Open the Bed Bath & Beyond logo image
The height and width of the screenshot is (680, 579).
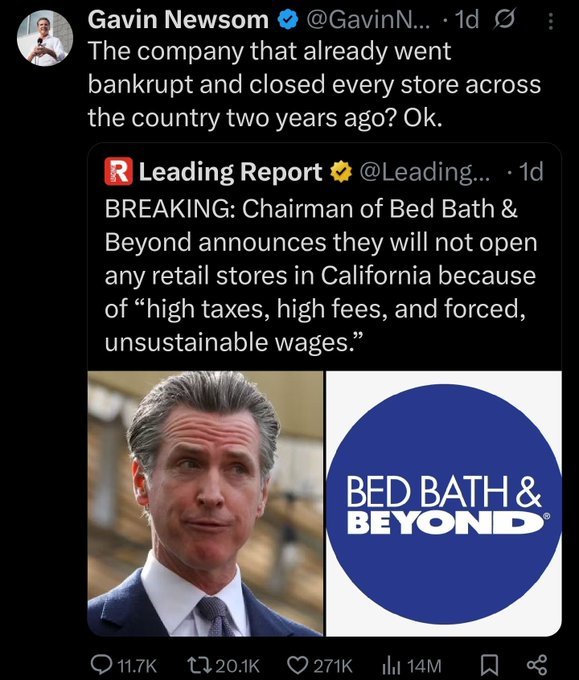coord(444,503)
